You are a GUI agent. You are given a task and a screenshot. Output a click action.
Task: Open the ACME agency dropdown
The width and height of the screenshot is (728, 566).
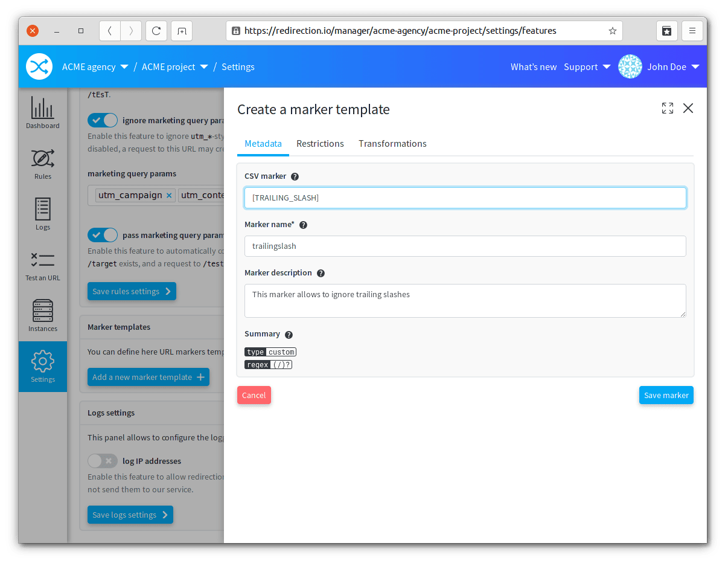(x=95, y=67)
